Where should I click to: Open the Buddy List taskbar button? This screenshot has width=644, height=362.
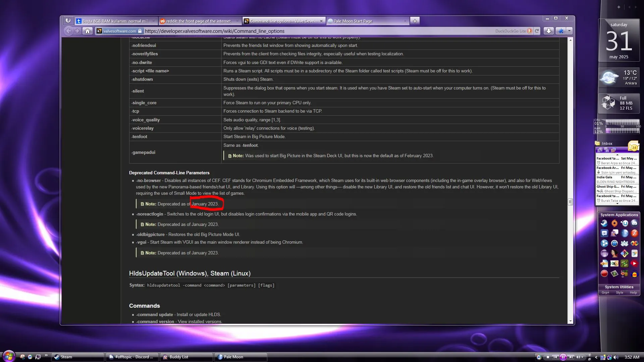[x=187, y=357]
